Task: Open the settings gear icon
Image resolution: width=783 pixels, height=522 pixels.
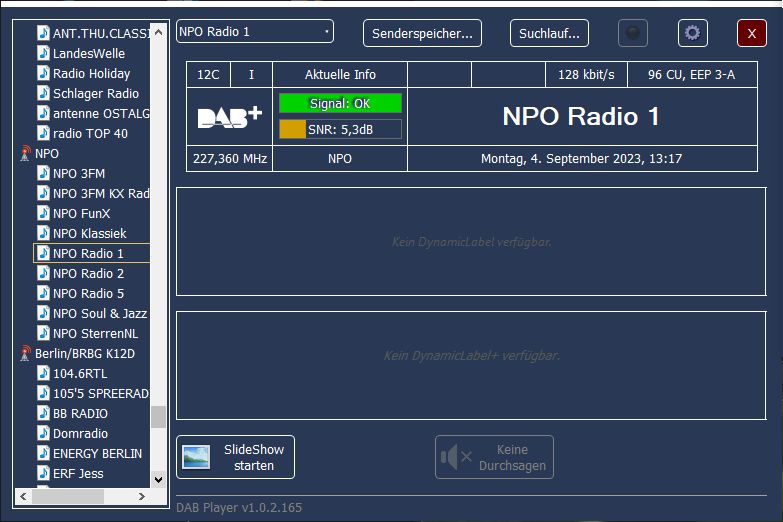Action: coord(693,33)
